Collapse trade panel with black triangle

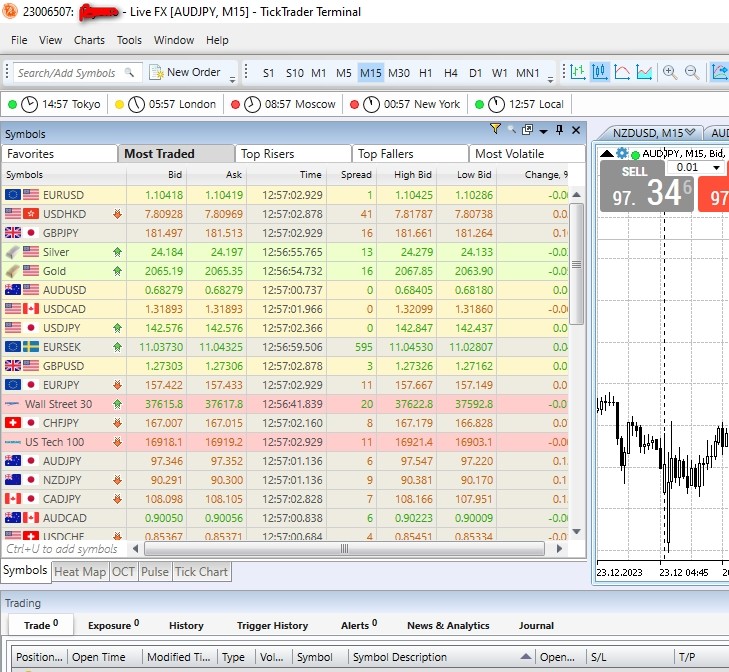pos(607,153)
